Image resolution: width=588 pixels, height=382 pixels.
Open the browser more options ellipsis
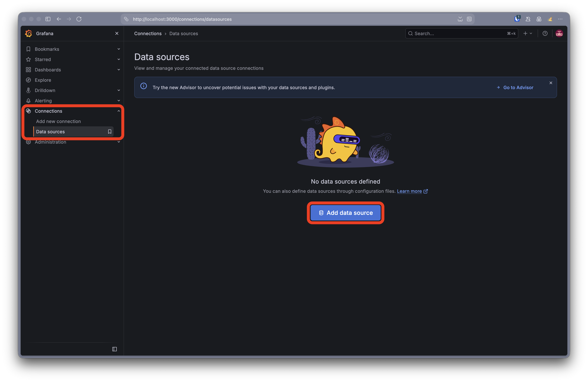[x=560, y=19]
